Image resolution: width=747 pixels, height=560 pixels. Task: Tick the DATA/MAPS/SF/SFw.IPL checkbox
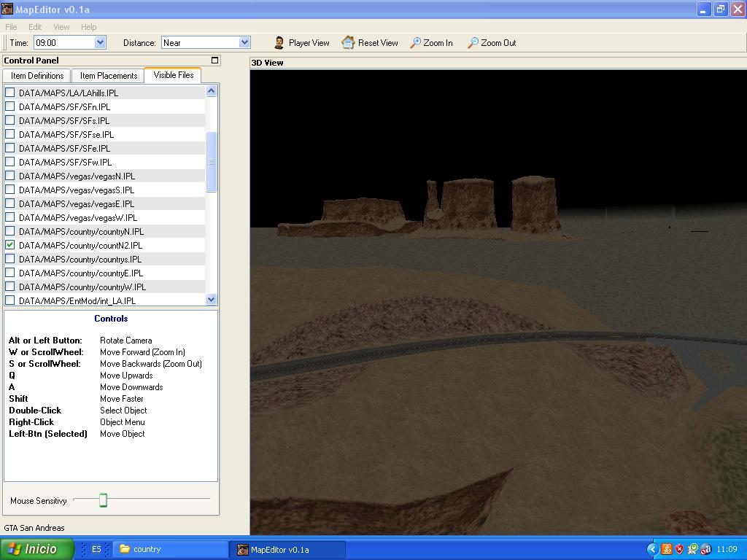click(x=9, y=161)
